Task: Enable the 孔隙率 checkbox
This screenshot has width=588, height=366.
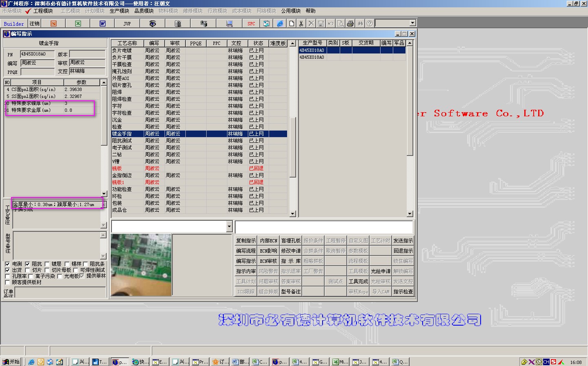Action: 7,276
